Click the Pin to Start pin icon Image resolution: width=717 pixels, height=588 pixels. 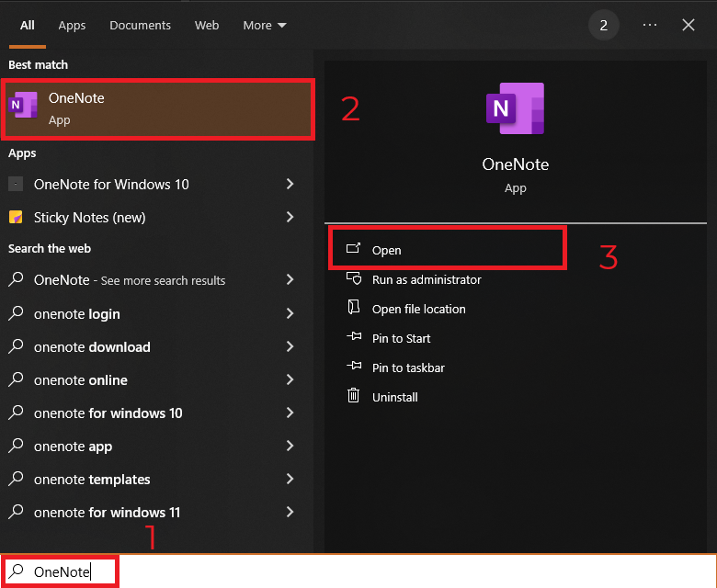pos(354,336)
